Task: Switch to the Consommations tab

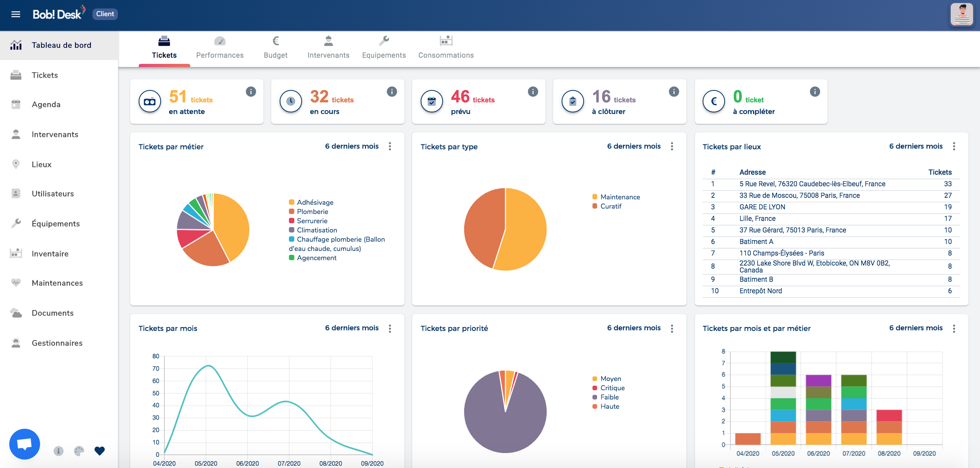Action: (446, 48)
